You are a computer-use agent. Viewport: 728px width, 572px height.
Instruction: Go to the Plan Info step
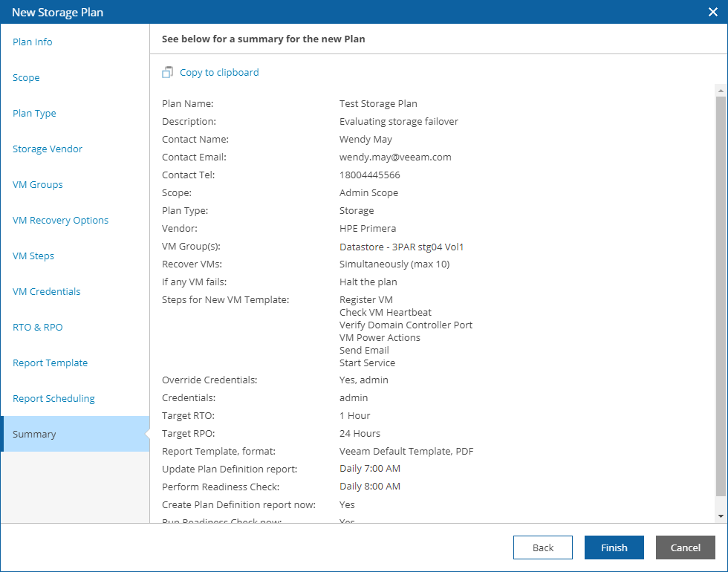click(x=33, y=42)
